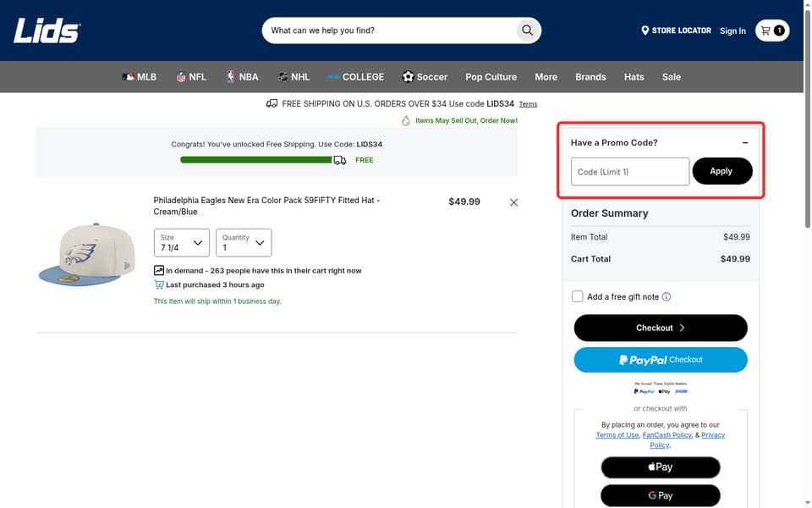
Task: Open the Brands menu
Action: pyautogui.click(x=590, y=77)
